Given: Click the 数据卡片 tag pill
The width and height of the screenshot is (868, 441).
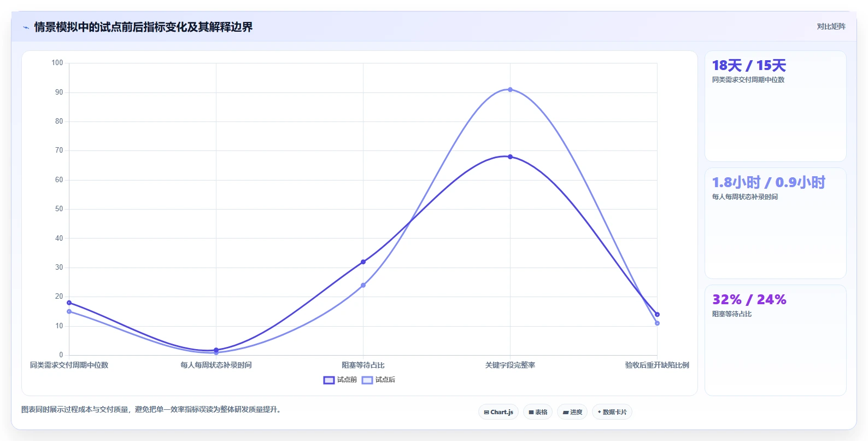Looking at the screenshot, I should [x=612, y=412].
